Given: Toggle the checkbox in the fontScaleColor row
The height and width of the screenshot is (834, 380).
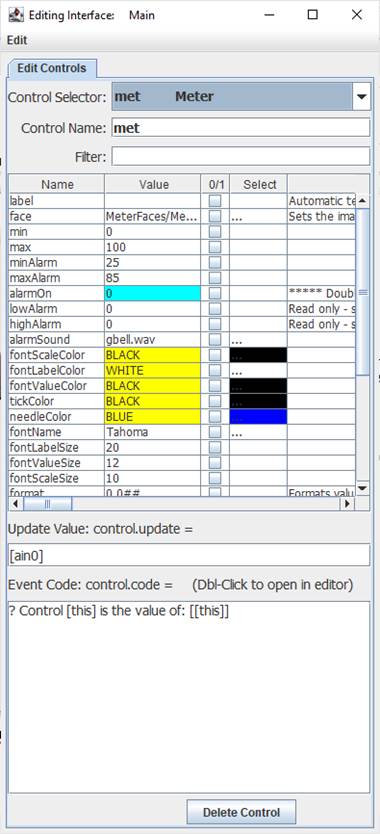Looking at the screenshot, I should (x=215, y=355).
